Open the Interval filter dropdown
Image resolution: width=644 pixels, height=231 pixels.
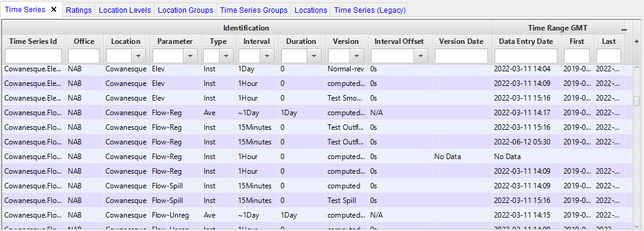point(267,56)
